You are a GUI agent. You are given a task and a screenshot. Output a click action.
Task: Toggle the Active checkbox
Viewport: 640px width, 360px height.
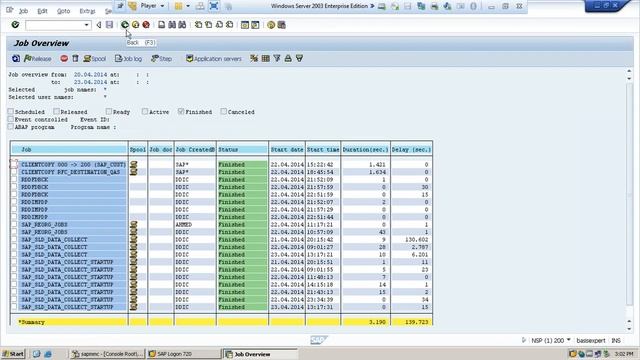pyautogui.click(x=145, y=111)
